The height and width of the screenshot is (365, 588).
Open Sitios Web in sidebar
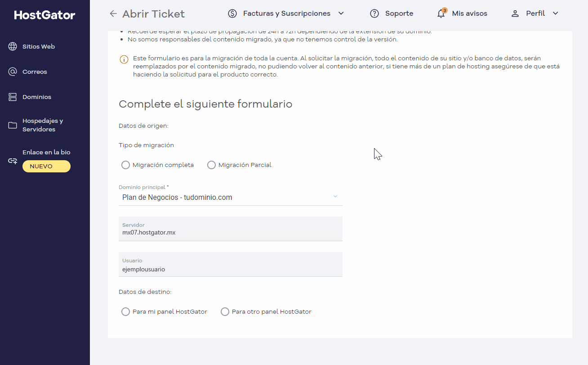[39, 46]
